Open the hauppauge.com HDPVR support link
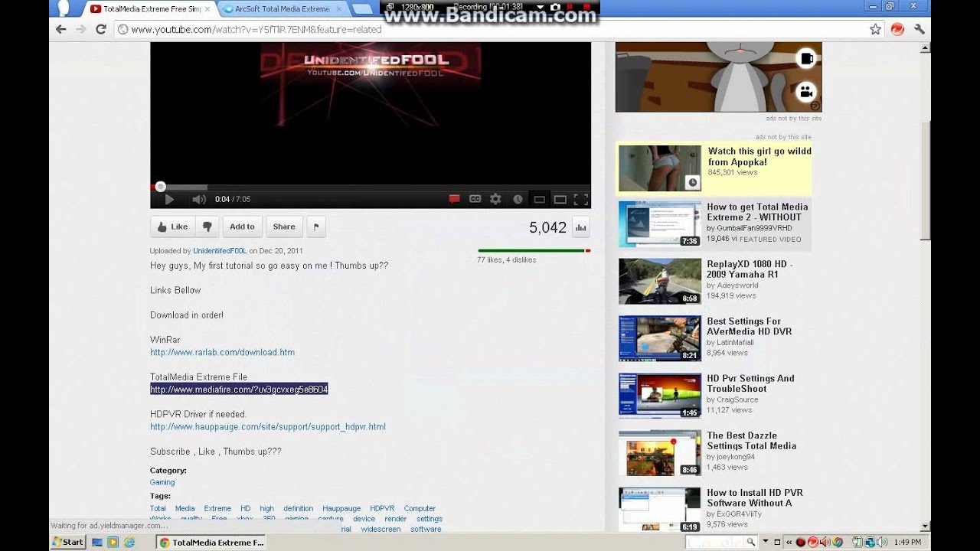 pos(268,426)
